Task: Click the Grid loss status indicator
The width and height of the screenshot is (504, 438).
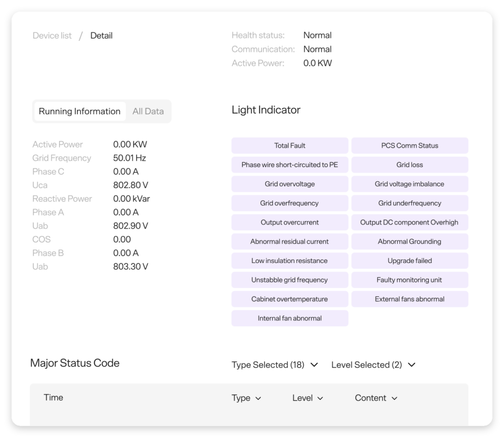Action: coord(409,165)
